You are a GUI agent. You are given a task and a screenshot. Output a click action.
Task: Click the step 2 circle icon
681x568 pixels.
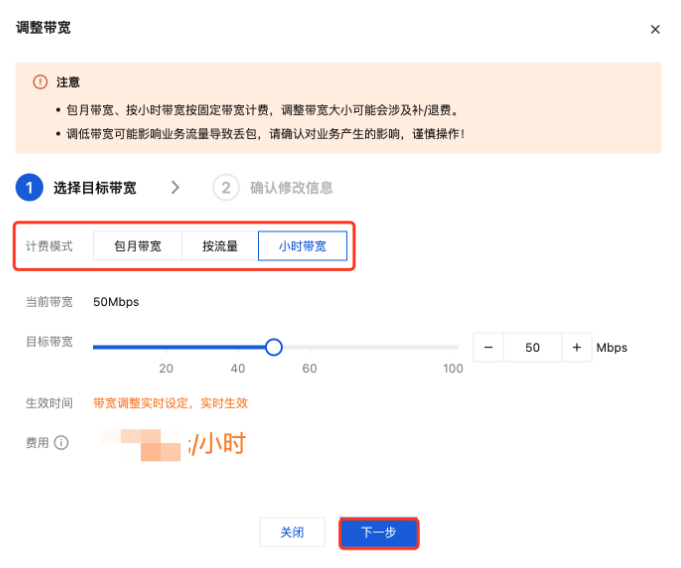[x=226, y=188]
